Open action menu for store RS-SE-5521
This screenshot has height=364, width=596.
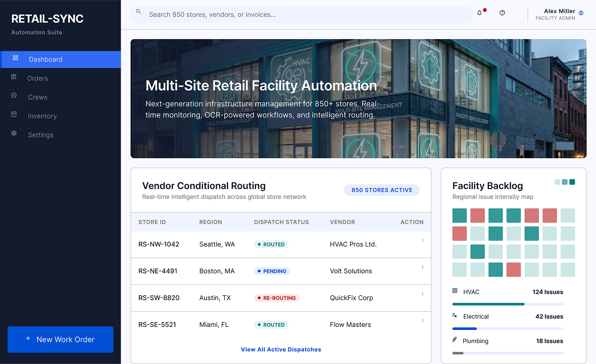[x=422, y=321]
